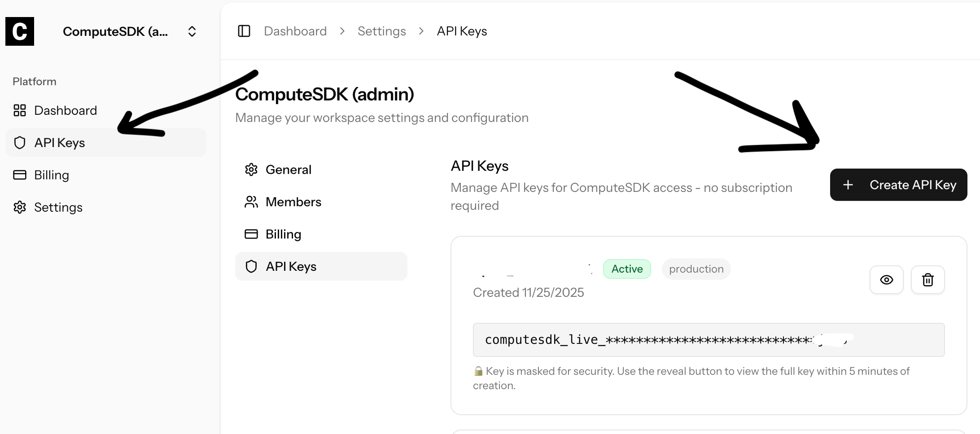
Task: Select the API Keys settings section
Action: [291, 266]
